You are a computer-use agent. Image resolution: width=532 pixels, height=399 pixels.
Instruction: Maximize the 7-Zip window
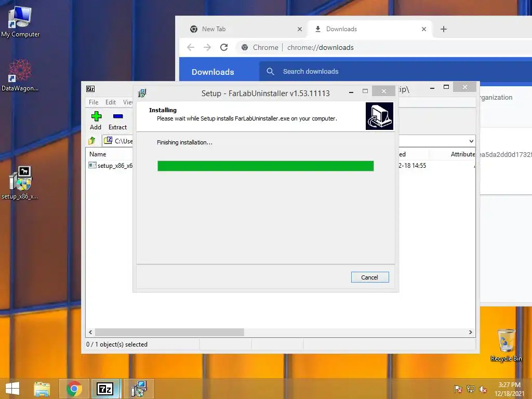pyautogui.click(x=446, y=87)
